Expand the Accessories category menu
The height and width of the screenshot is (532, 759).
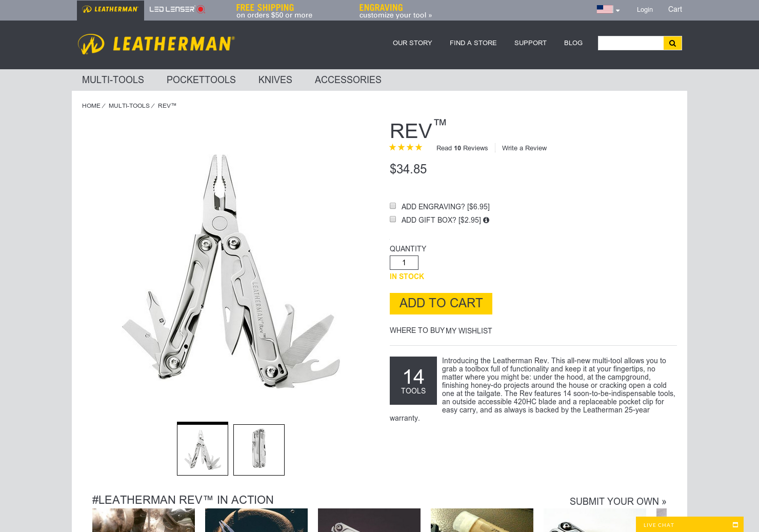coord(348,80)
